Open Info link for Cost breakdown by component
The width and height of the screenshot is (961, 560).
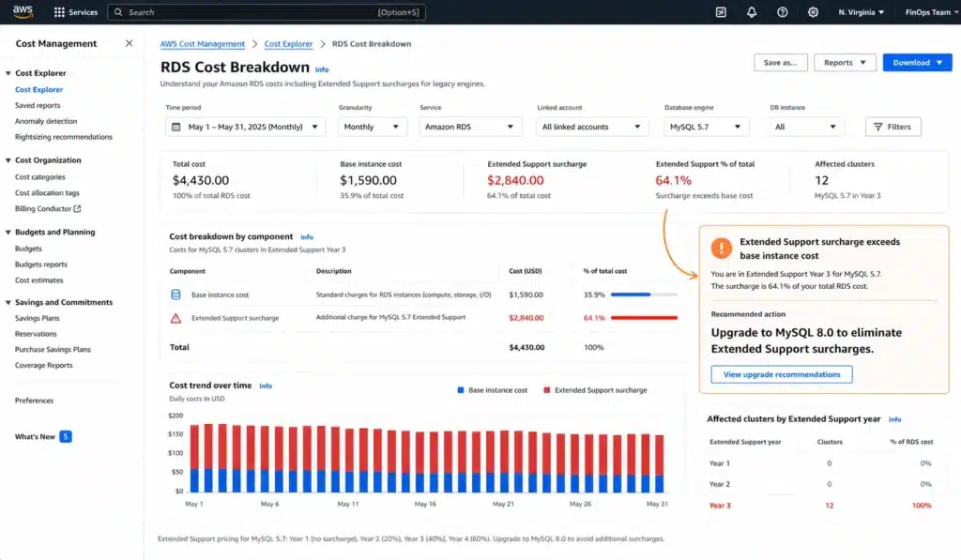pyautogui.click(x=307, y=237)
